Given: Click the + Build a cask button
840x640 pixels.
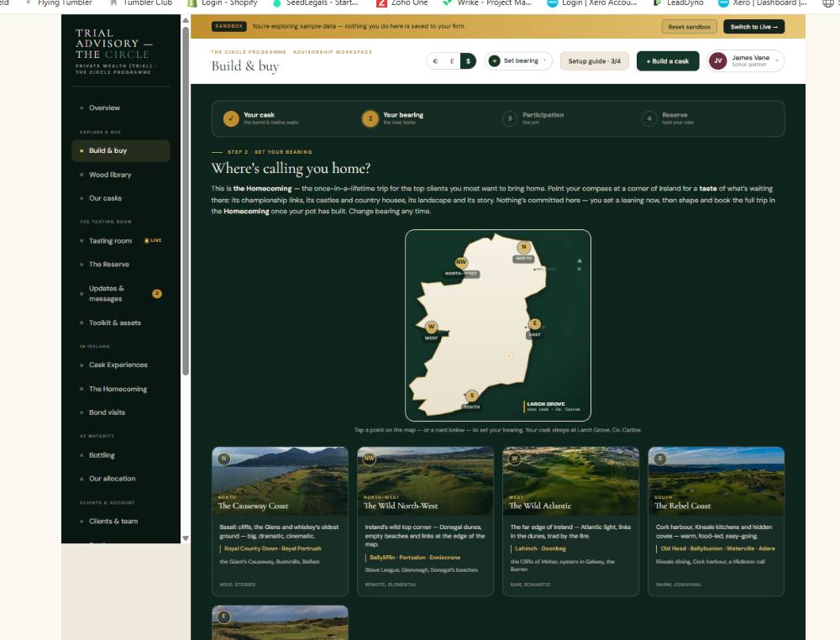Looking at the screenshot, I should (668, 61).
